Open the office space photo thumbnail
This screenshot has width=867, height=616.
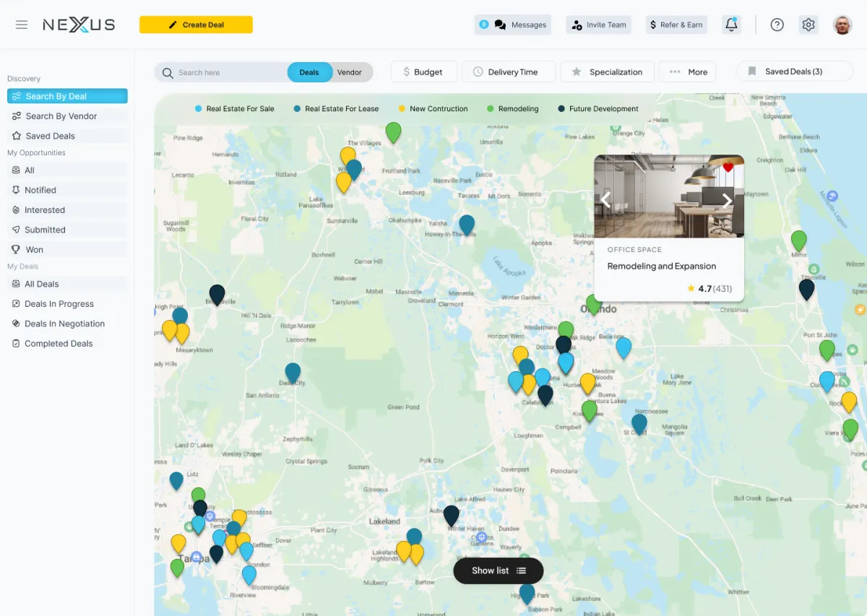pos(669,196)
